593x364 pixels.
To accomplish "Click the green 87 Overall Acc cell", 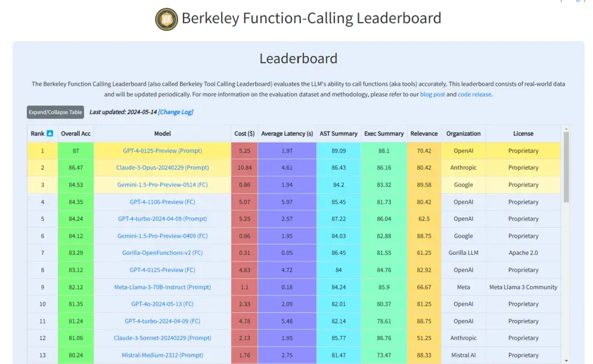I will point(76,150).
